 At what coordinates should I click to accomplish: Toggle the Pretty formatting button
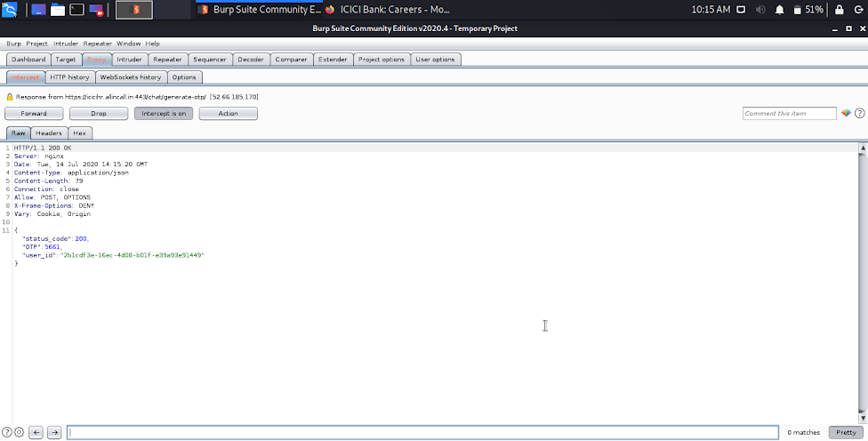coord(846,432)
